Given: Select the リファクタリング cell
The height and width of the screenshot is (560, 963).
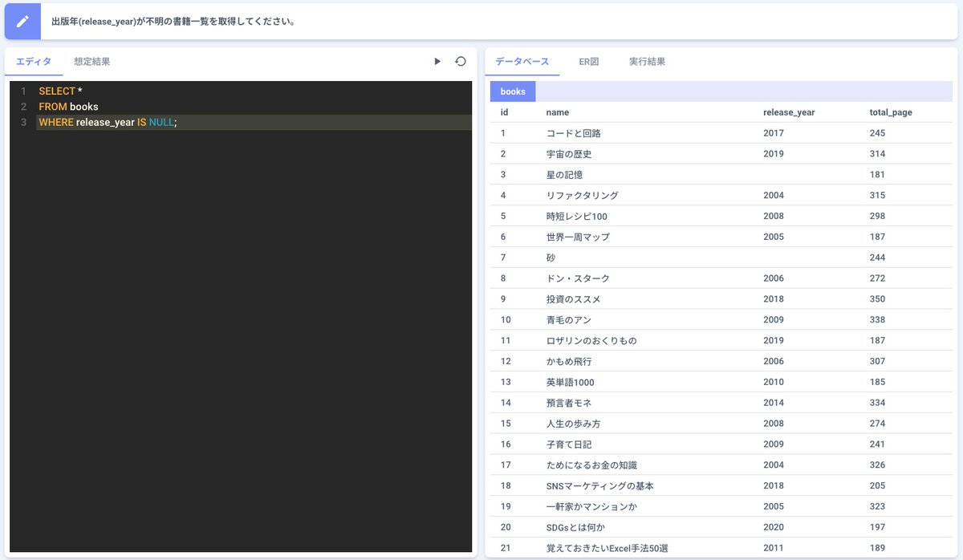Looking at the screenshot, I should click(583, 196).
